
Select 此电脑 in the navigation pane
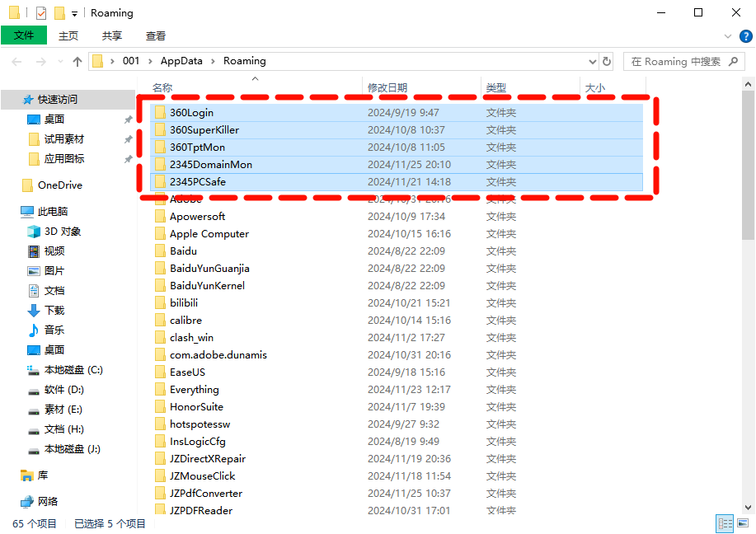tap(53, 212)
